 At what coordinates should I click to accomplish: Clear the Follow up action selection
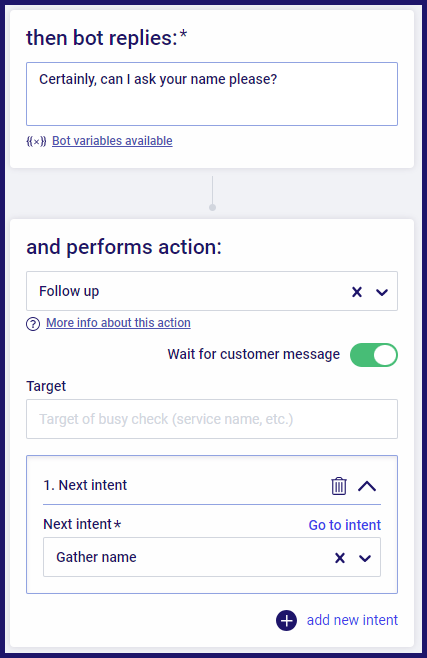(357, 292)
